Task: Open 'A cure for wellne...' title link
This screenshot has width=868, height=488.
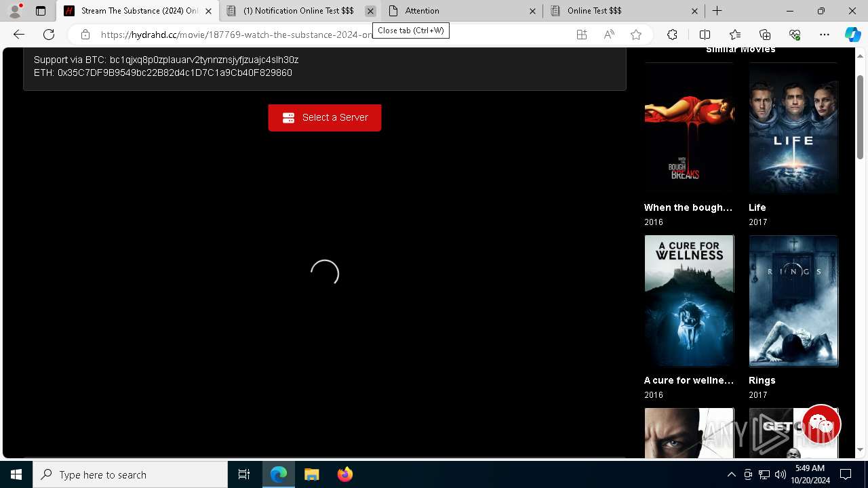Action: pos(689,380)
